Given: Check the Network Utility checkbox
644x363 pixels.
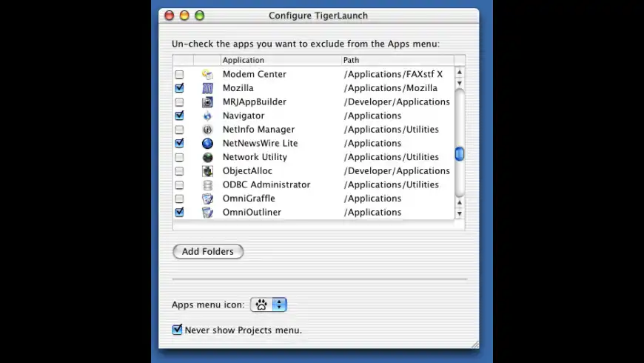Looking at the screenshot, I should click(179, 157).
